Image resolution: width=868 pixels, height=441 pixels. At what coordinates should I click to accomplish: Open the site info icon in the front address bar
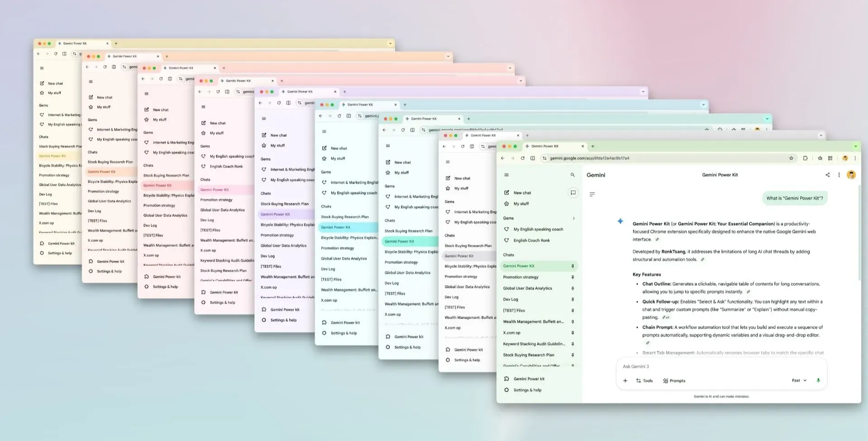[x=544, y=158]
